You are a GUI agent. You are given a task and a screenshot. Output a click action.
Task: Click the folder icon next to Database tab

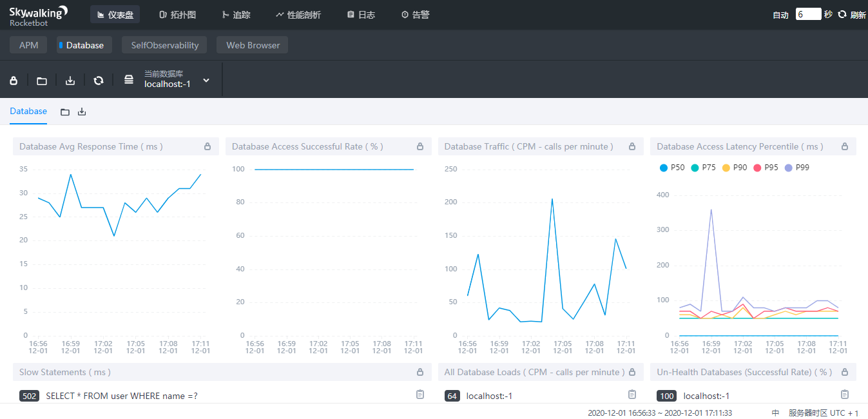(x=65, y=112)
